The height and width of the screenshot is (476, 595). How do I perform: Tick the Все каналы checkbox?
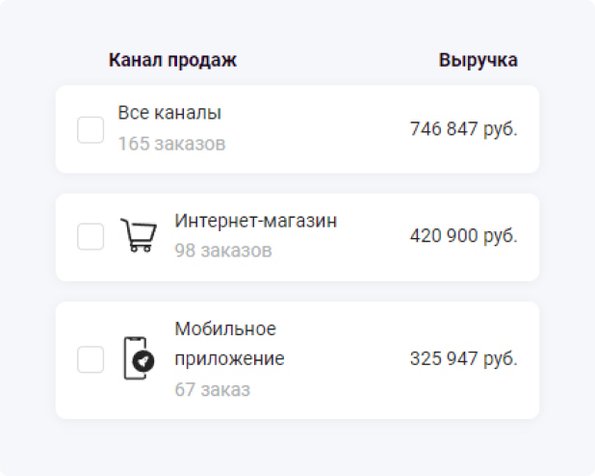90,130
